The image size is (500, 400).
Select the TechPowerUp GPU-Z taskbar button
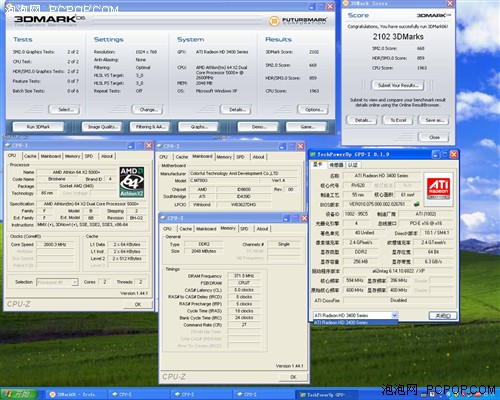tap(325, 394)
